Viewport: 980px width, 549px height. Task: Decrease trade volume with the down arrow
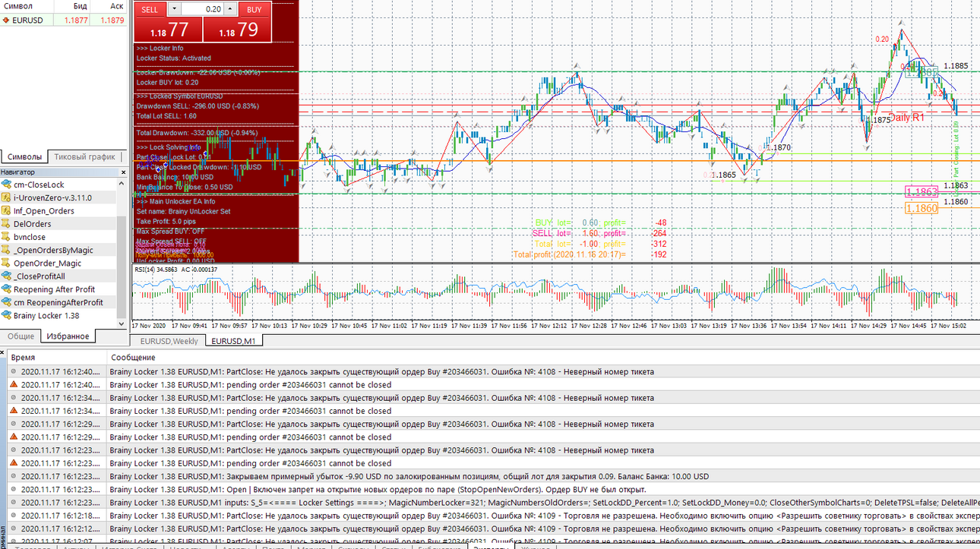173,9
